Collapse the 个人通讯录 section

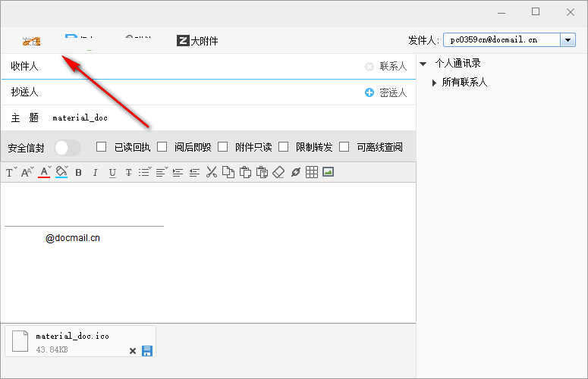click(x=423, y=64)
